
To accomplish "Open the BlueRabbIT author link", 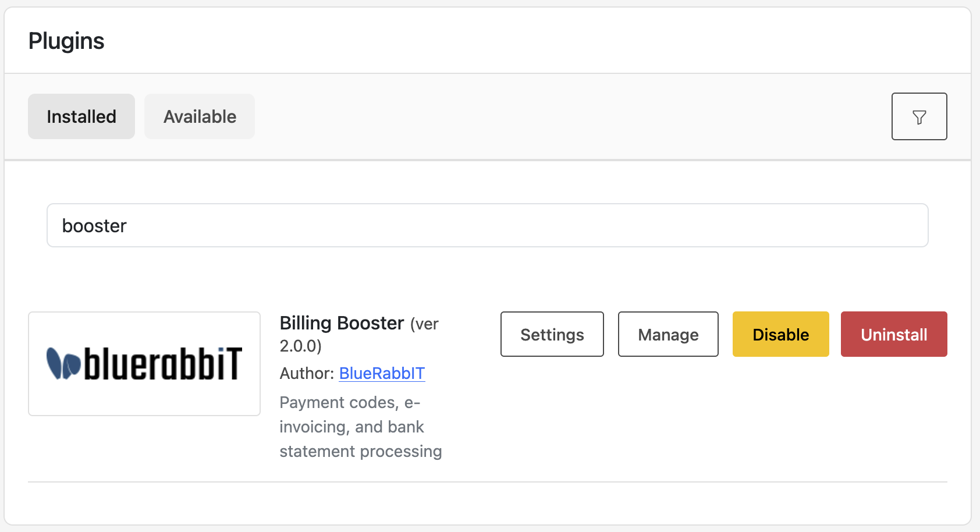I will pyautogui.click(x=382, y=373).
